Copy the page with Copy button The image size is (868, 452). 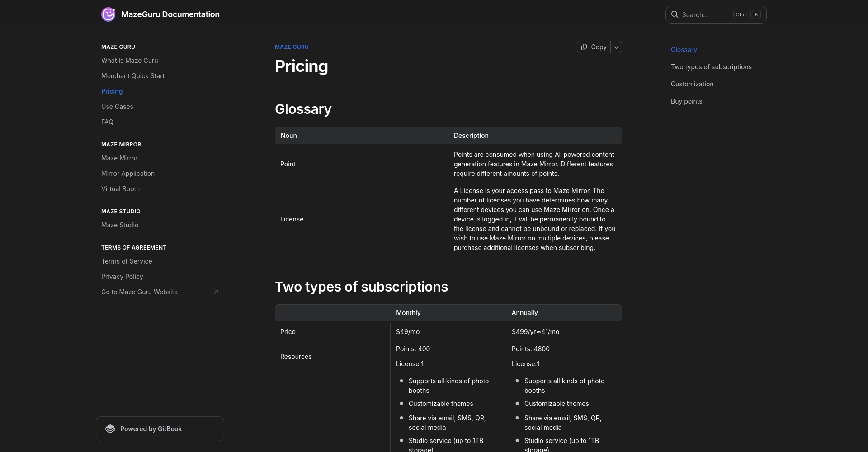(x=594, y=47)
